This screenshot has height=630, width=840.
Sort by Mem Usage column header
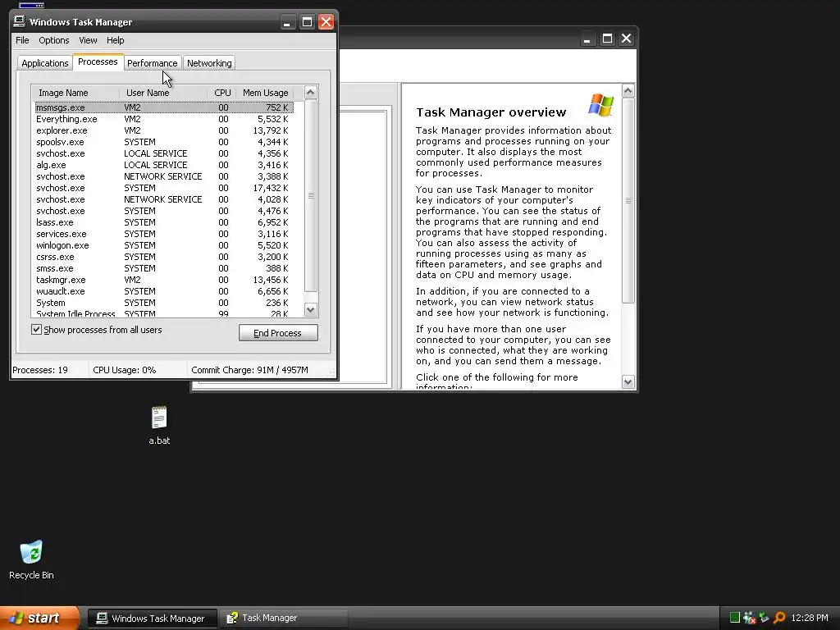(x=265, y=93)
